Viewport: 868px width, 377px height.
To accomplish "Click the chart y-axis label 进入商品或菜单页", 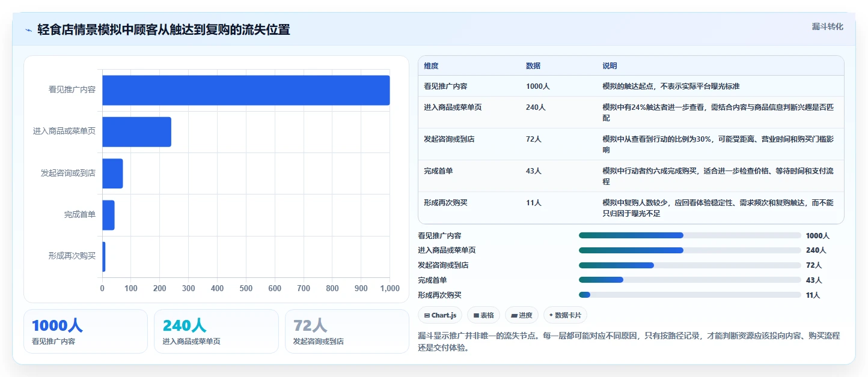I will [x=64, y=131].
